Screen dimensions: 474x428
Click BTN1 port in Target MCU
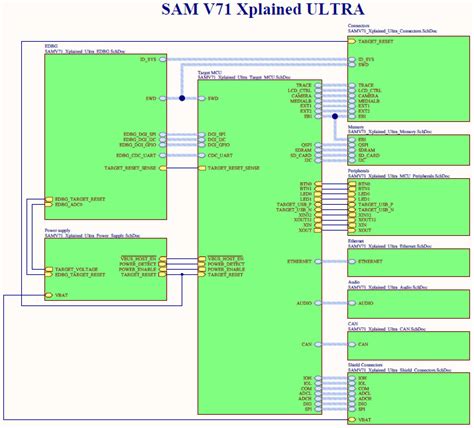pyautogui.click(x=318, y=189)
